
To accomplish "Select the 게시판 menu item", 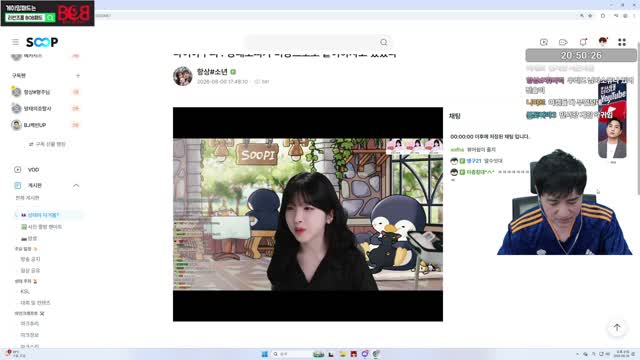I will point(35,185).
